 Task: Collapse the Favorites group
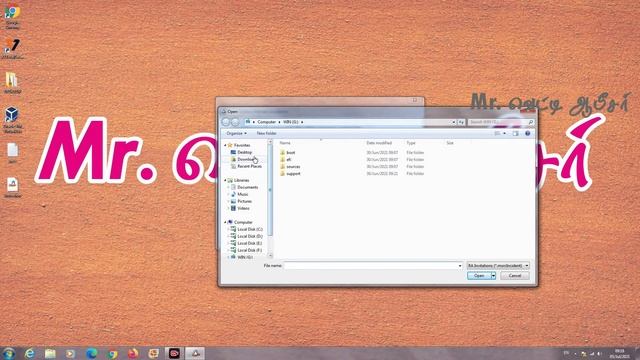225,145
